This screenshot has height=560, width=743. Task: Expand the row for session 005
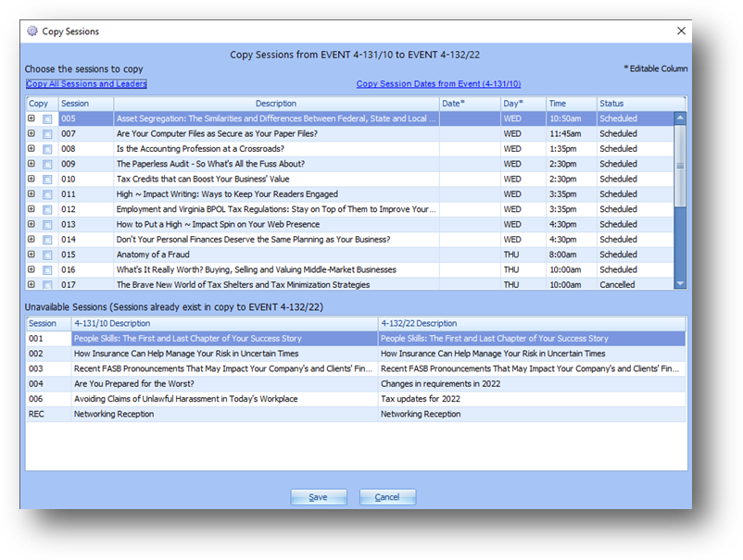(31, 118)
